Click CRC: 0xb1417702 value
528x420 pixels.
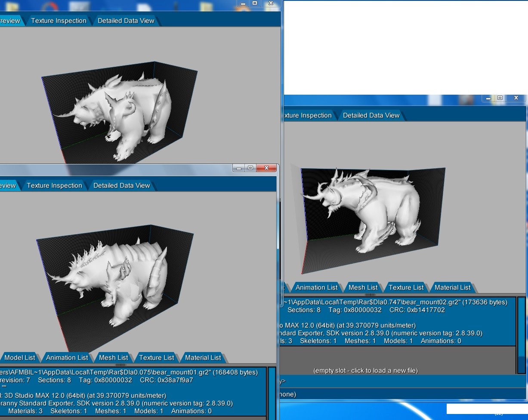pos(417,310)
